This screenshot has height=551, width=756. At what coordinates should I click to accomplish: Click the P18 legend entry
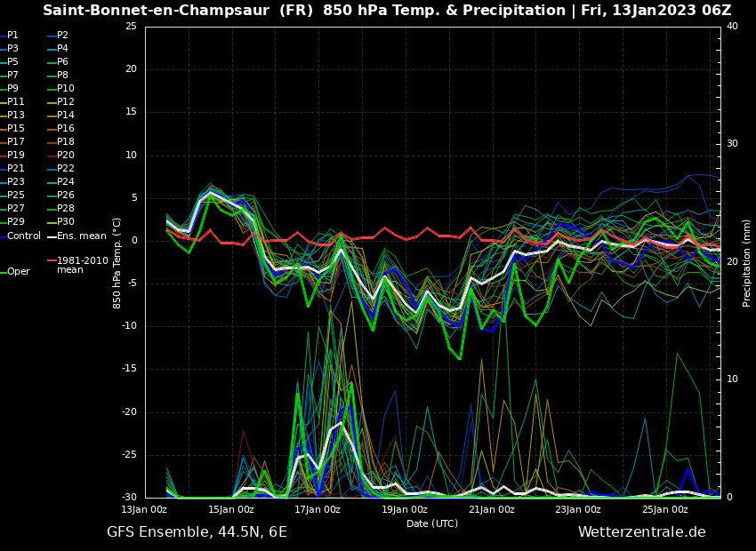point(66,142)
